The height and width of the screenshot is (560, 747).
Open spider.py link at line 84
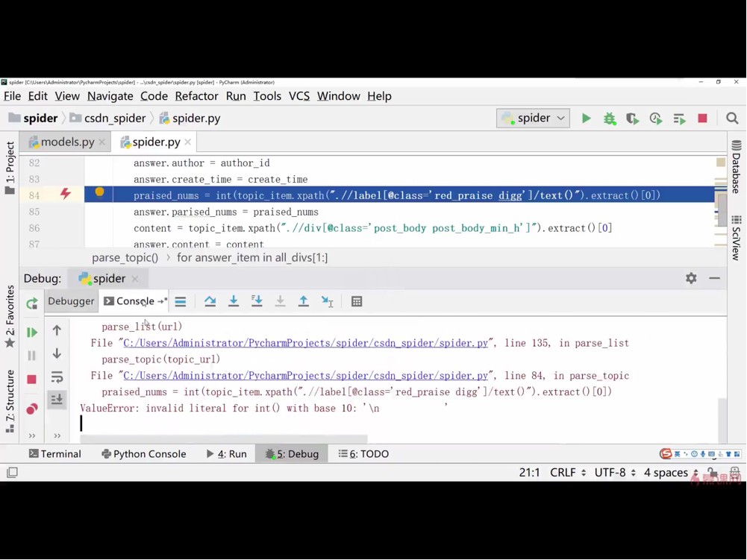[305, 376]
